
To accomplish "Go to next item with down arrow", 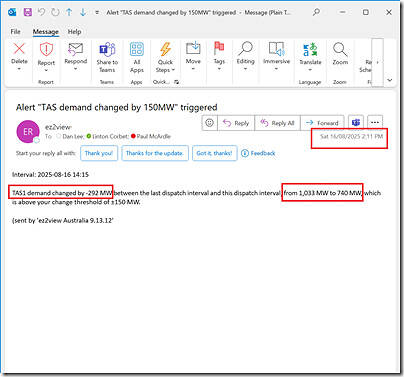I will [x=83, y=12].
